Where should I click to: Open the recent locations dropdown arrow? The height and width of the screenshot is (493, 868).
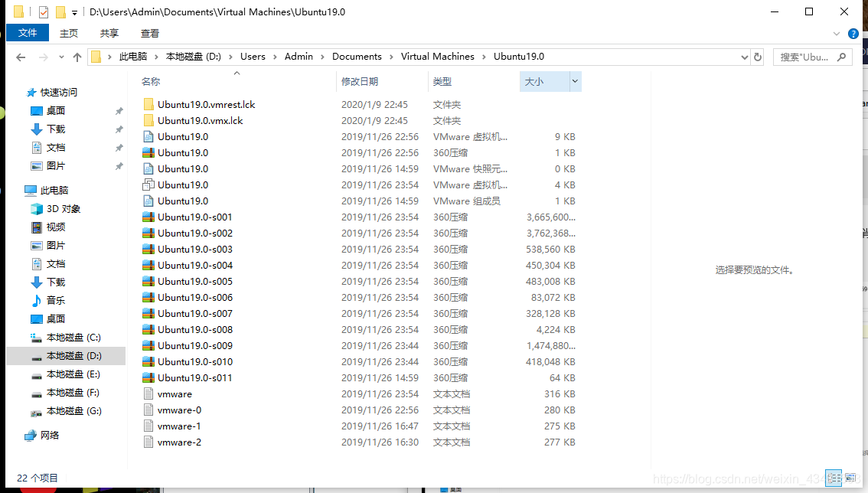point(61,57)
